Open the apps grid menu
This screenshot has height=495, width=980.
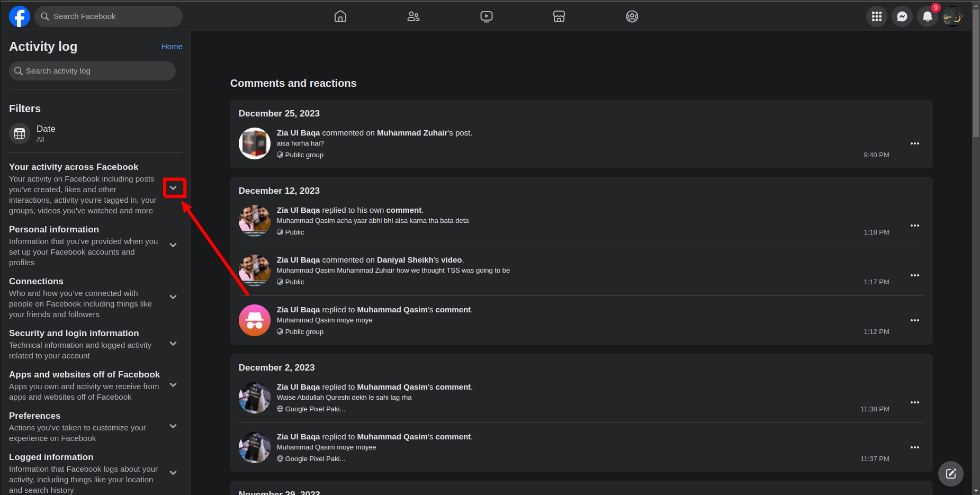point(877,16)
